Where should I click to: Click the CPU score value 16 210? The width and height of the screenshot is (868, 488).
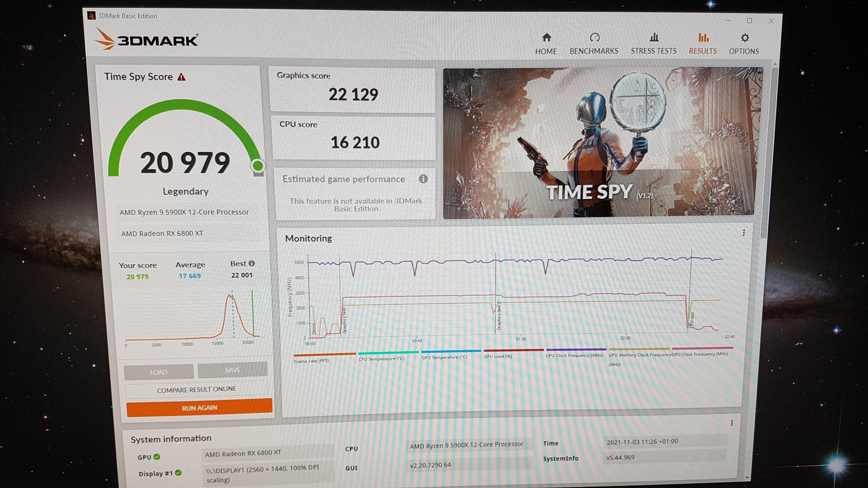coord(355,143)
